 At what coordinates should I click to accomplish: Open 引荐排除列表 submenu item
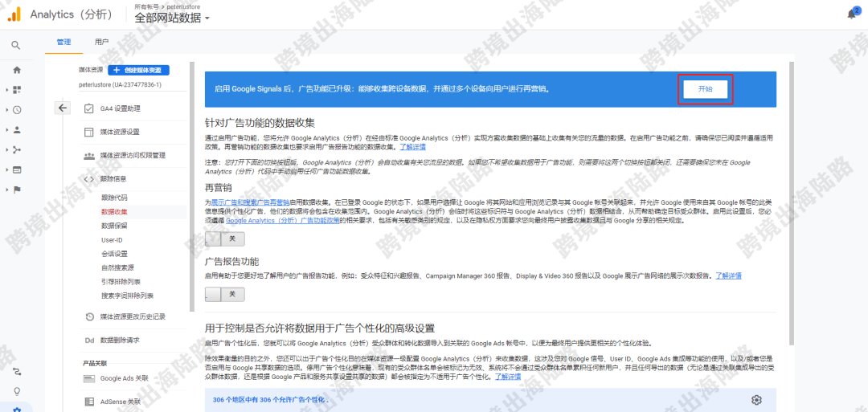point(121,281)
